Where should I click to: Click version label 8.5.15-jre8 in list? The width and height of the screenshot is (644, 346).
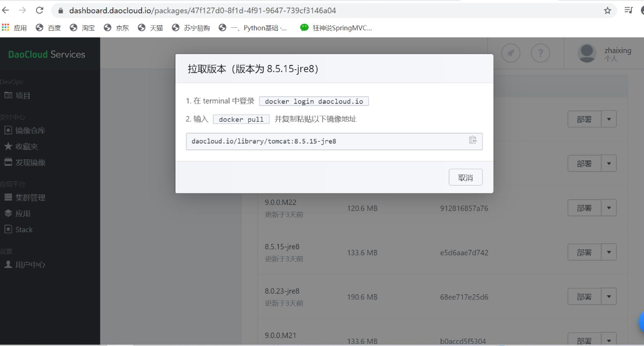282,247
